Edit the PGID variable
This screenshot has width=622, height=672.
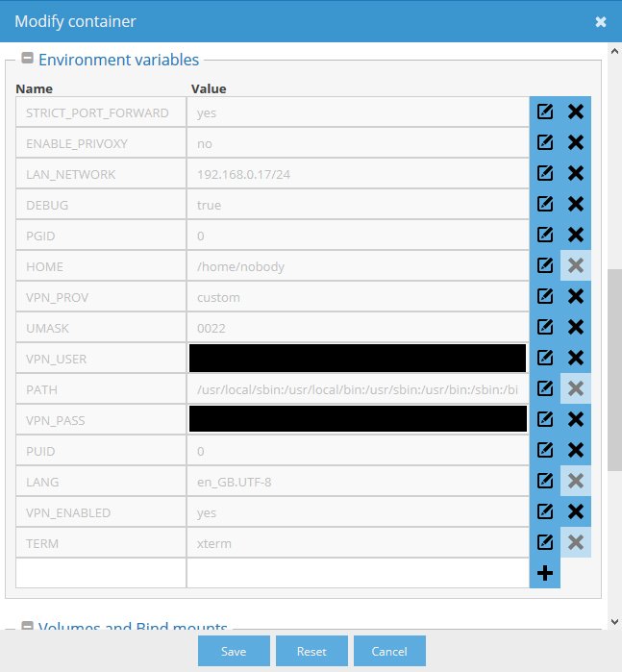point(545,235)
